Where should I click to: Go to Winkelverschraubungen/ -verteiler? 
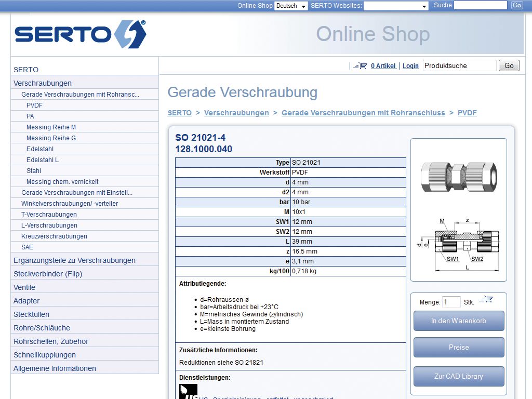(x=70, y=203)
